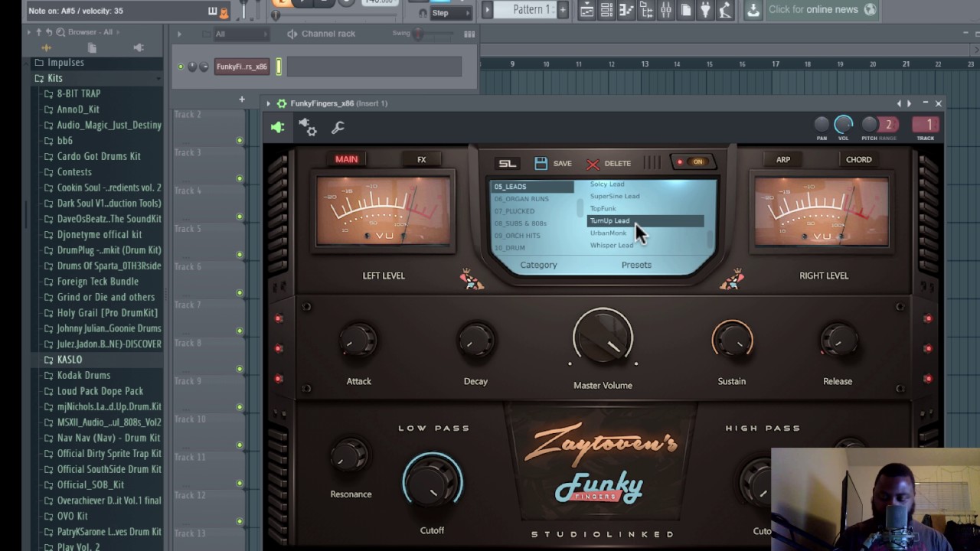This screenshot has height=551, width=980.
Task: Open the playlist view from the top toolbar
Action: click(586, 10)
